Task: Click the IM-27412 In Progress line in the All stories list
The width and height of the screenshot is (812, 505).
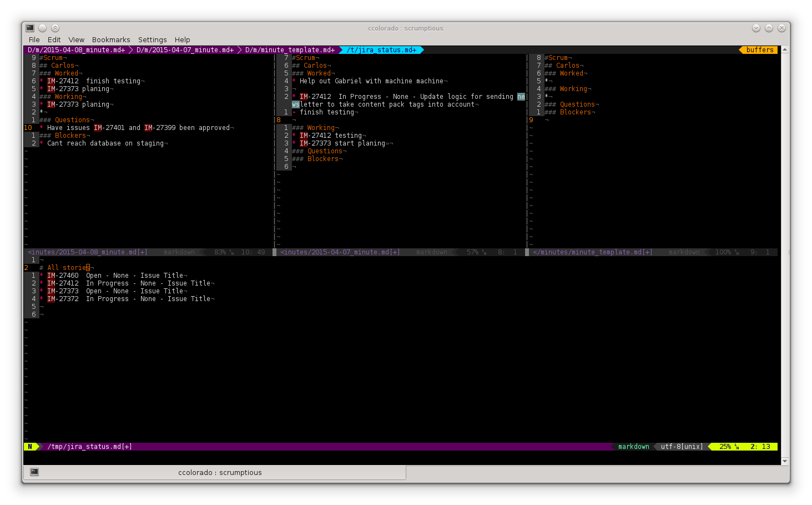Action: [127, 283]
